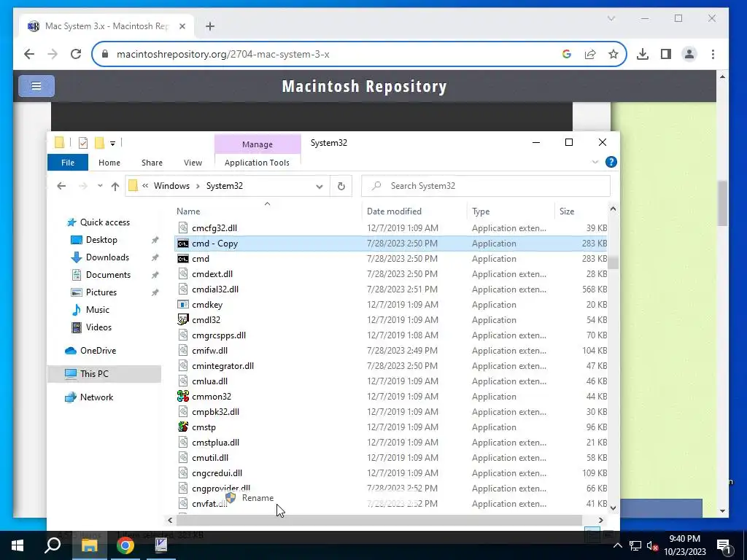Open Explorer help icon
Screen dimensions: 747x560
point(611,163)
